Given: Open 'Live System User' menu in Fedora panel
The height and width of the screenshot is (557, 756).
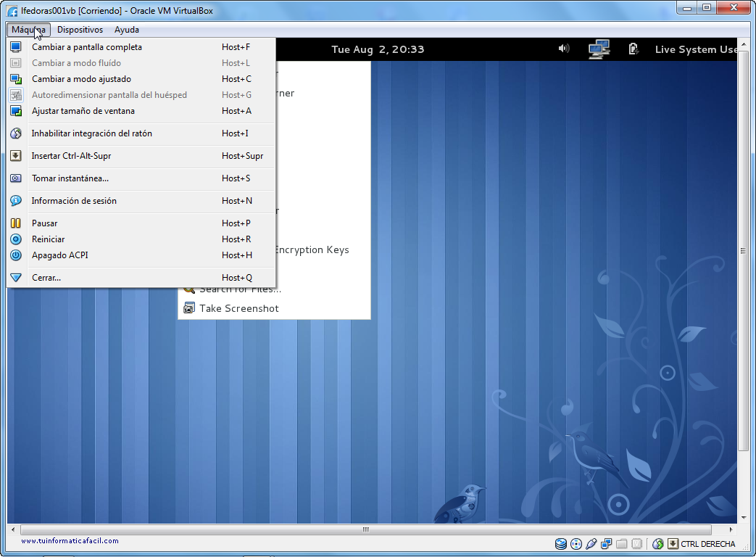Looking at the screenshot, I should pyautogui.click(x=696, y=49).
